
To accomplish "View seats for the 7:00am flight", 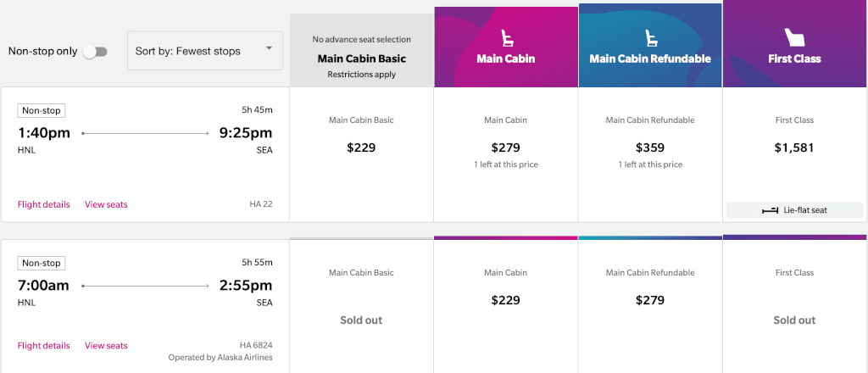I will [x=106, y=345].
